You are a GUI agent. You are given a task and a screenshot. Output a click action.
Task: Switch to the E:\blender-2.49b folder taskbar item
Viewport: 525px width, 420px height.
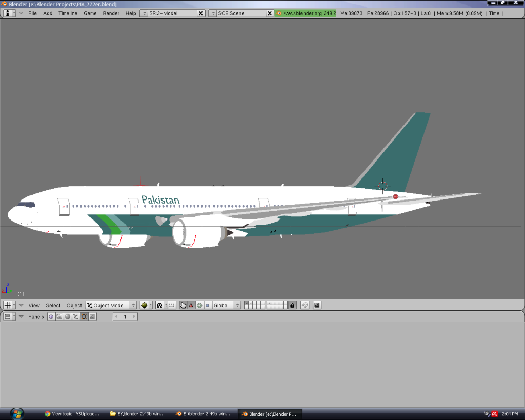pos(137,414)
